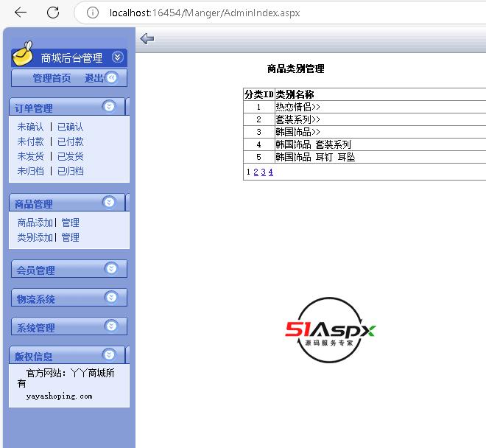Click the browser back arrow

(x=21, y=13)
